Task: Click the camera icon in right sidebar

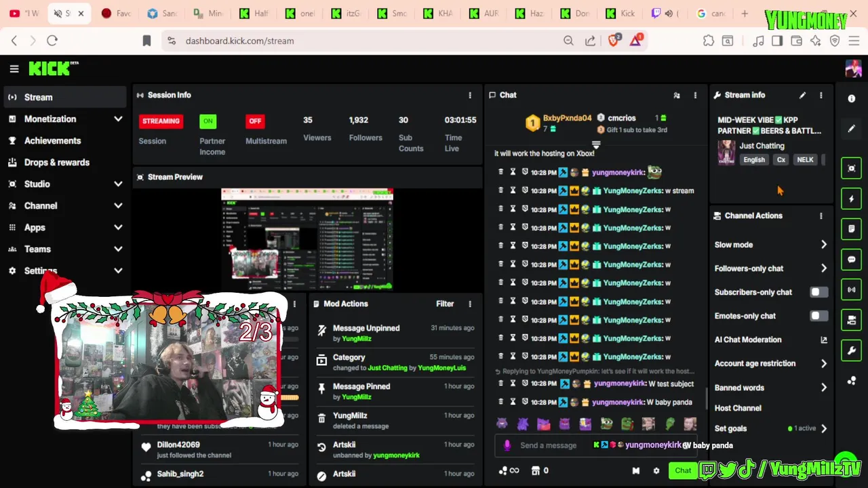Action: [852, 320]
